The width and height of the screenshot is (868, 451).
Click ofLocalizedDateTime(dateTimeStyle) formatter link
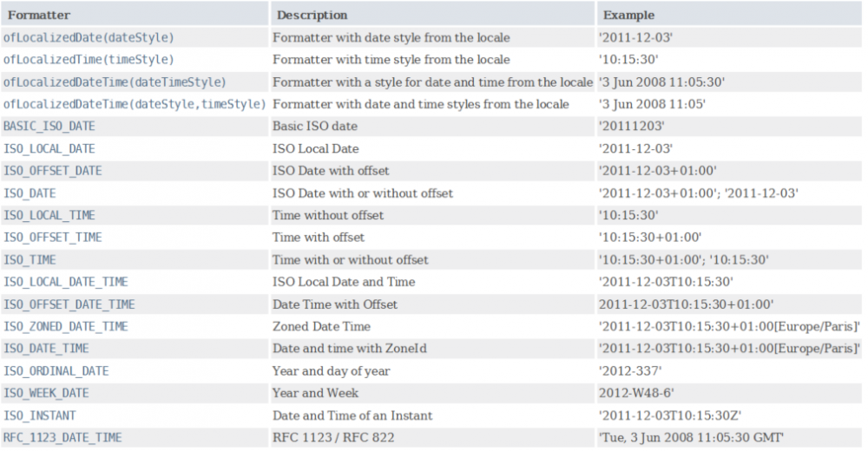(x=115, y=82)
